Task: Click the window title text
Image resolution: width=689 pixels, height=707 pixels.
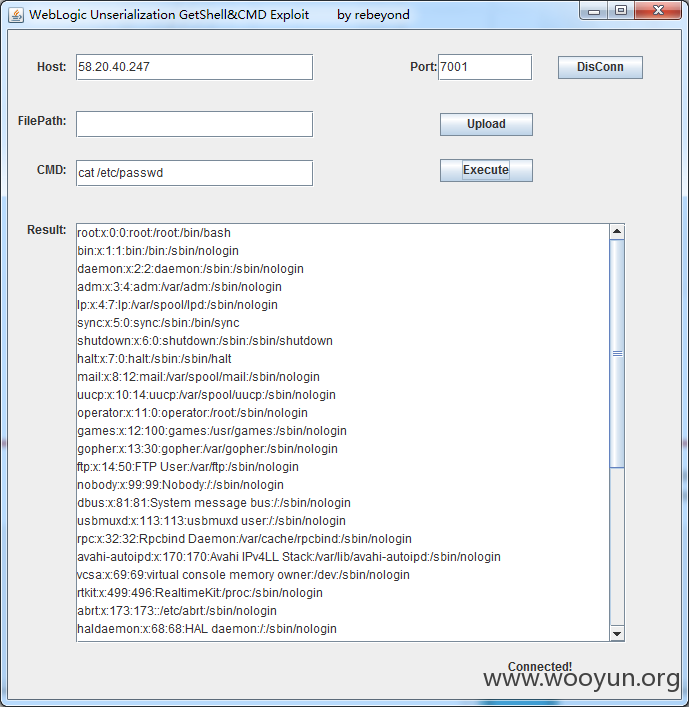Action: (219, 15)
